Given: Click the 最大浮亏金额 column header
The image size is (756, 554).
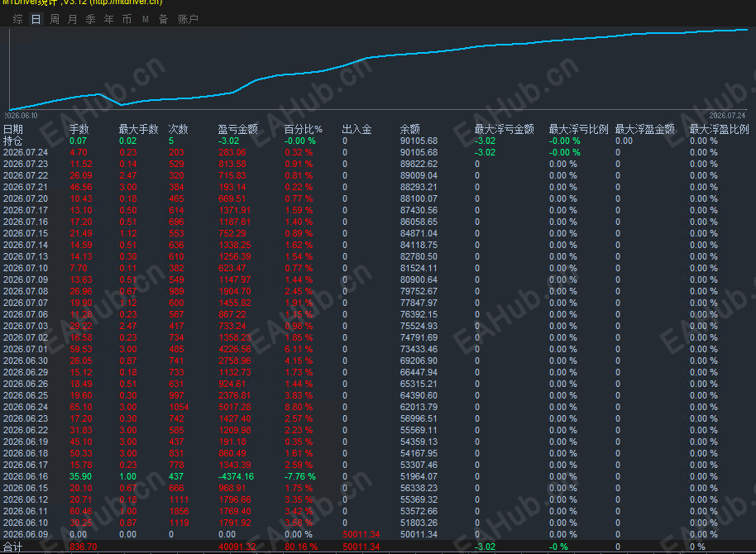Looking at the screenshot, I should coord(505,129).
